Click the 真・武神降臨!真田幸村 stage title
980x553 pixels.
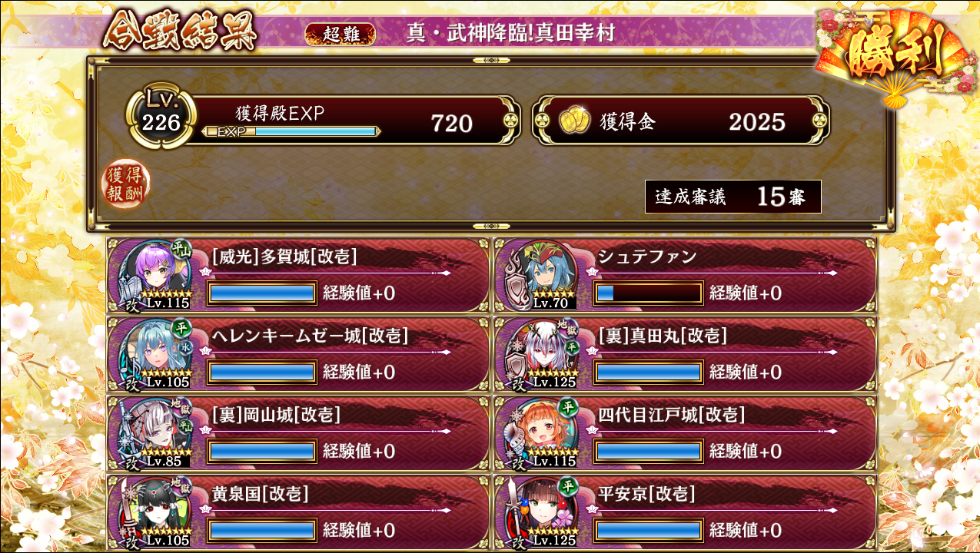[x=511, y=33]
